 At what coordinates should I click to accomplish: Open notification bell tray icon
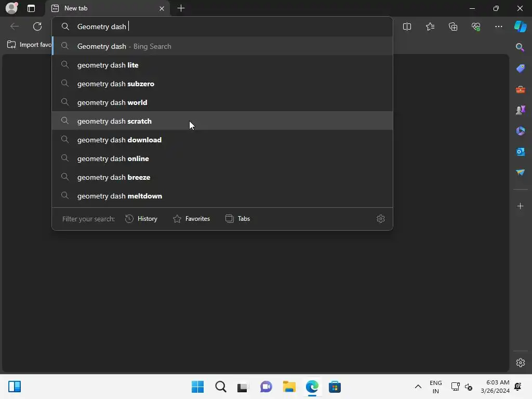click(518, 387)
